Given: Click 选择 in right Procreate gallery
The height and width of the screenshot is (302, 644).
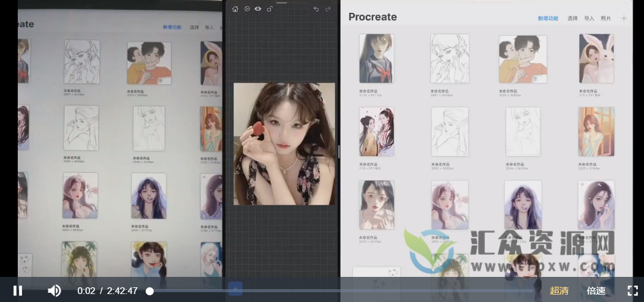Looking at the screenshot, I should click(x=572, y=18).
